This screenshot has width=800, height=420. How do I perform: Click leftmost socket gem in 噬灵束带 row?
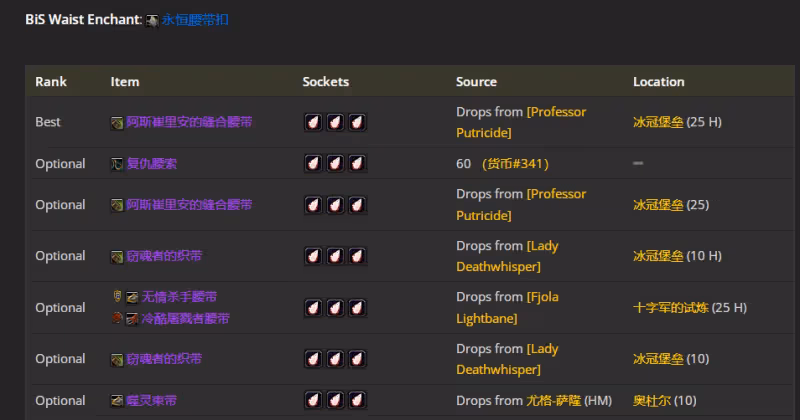(x=313, y=400)
